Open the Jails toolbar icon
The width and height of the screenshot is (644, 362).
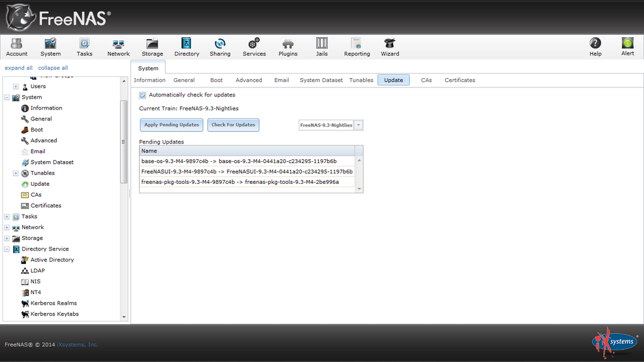pyautogui.click(x=321, y=47)
